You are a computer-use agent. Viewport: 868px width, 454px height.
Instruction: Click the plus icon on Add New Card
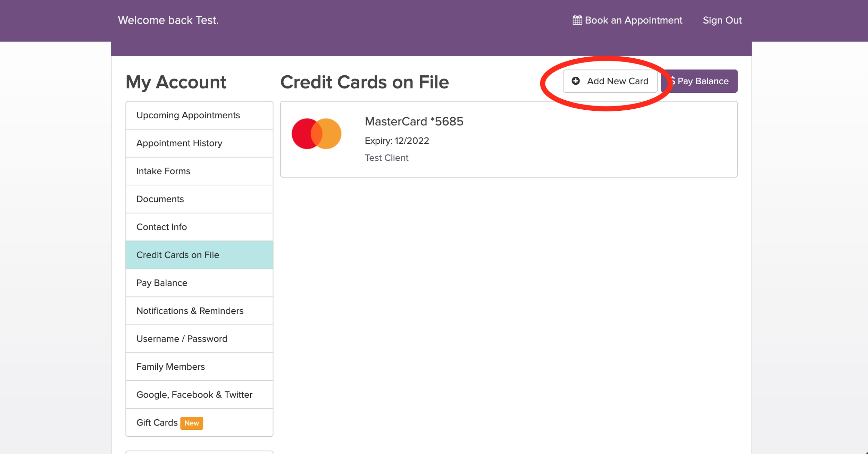tap(576, 81)
